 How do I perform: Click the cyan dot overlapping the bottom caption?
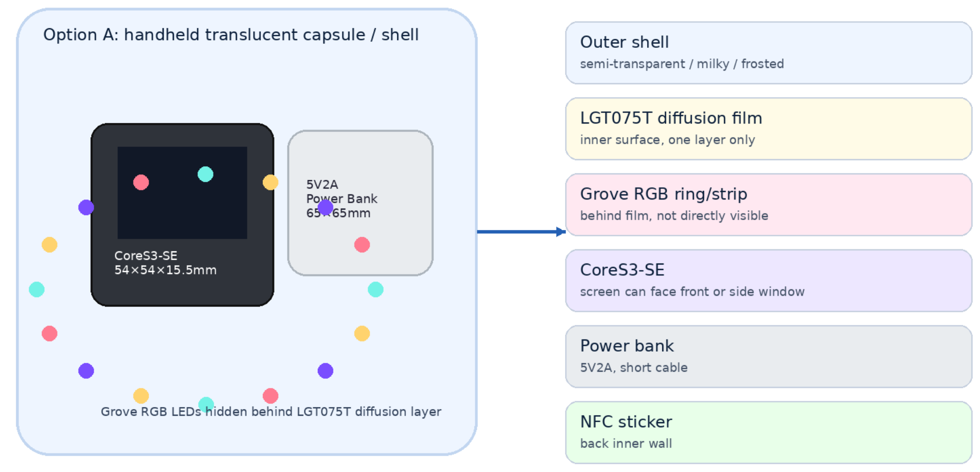click(206, 404)
